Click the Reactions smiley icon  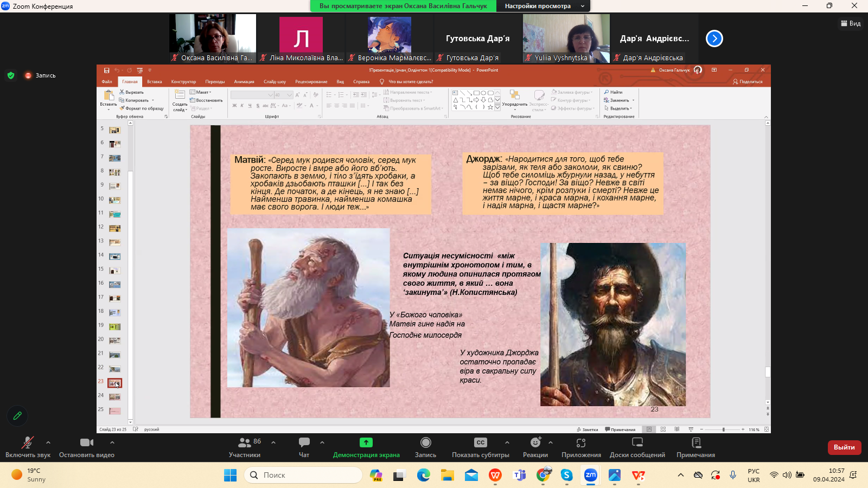tap(535, 443)
